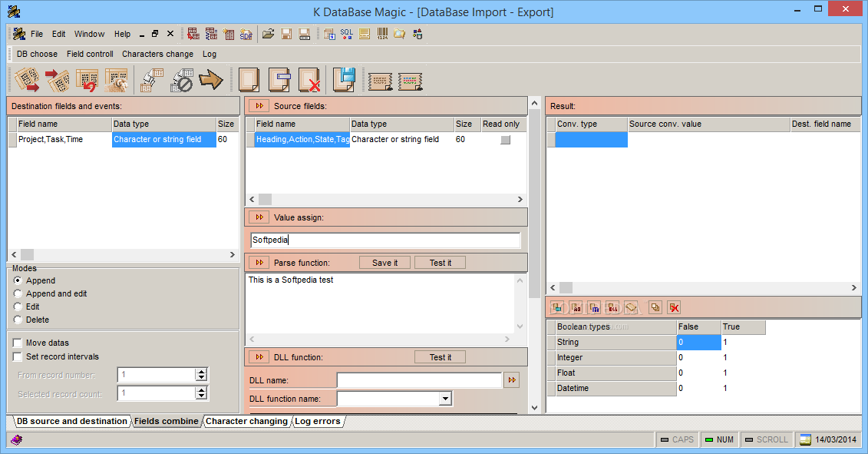Expand the Value assign section arrow
Viewport: 868px width, 454px height.
(259, 217)
